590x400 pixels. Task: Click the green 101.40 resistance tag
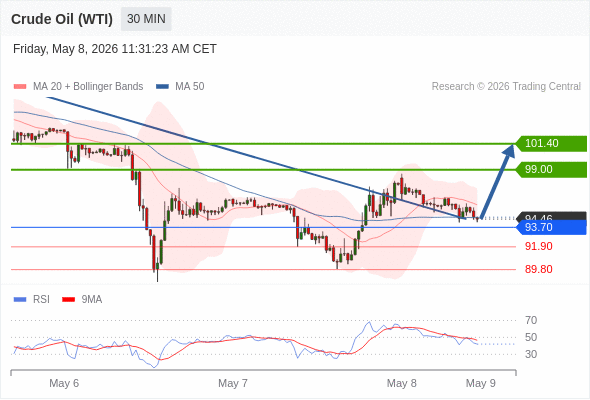coord(550,143)
